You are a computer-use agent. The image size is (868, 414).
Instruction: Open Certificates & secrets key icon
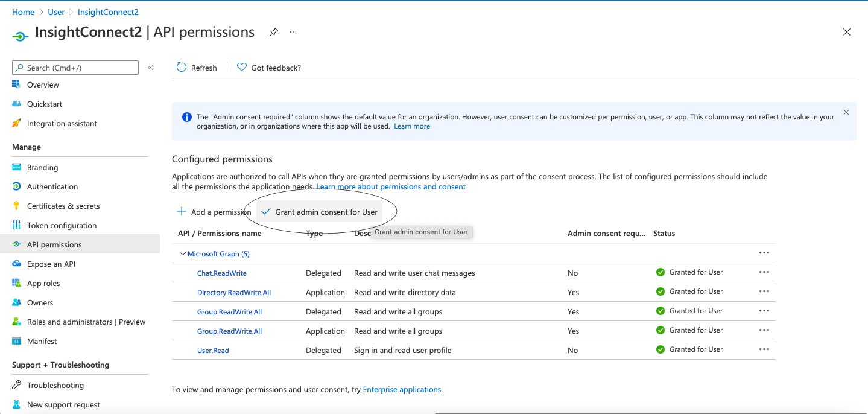16,206
